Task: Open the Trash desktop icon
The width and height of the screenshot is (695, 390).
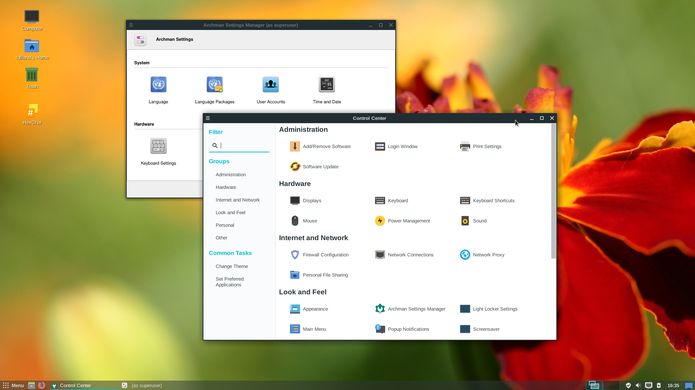Action: tap(32, 78)
